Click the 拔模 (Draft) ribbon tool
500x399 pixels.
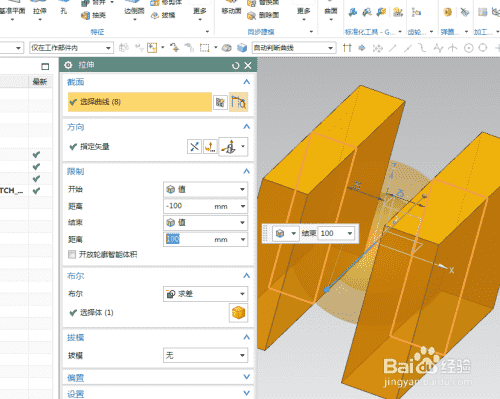click(163, 15)
